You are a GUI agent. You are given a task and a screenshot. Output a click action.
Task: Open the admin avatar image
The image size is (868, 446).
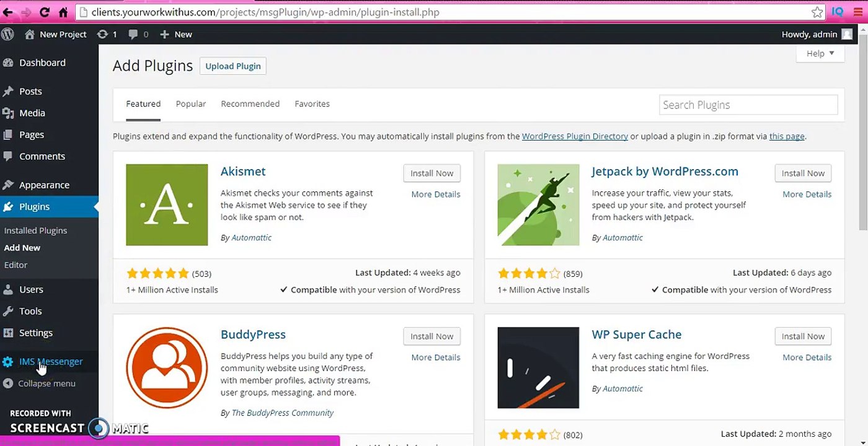point(847,34)
